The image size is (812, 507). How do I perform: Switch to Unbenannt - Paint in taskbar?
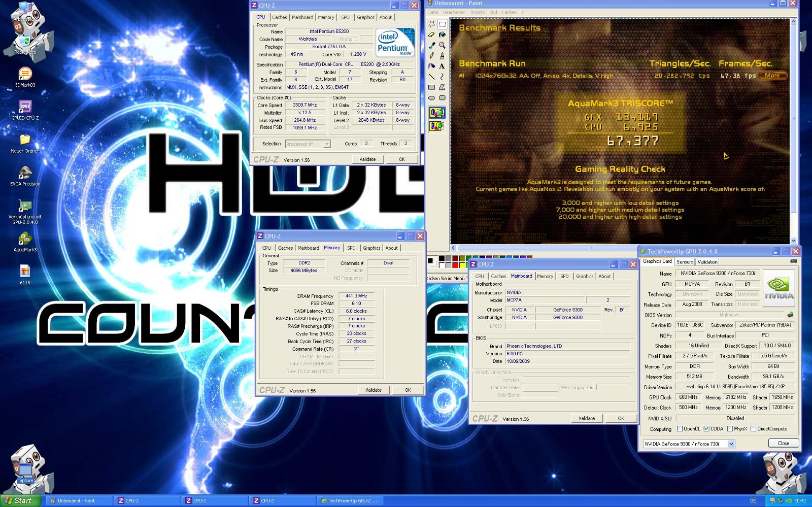point(78,500)
